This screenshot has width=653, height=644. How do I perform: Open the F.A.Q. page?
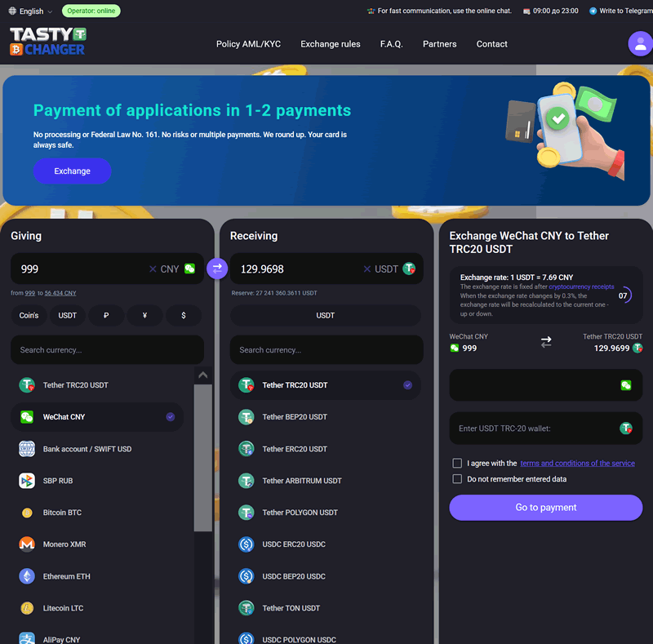click(x=391, y=44)
